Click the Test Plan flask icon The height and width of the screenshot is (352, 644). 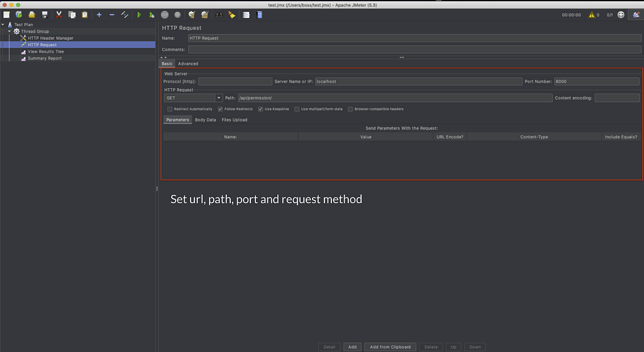(x=10, y=25)
